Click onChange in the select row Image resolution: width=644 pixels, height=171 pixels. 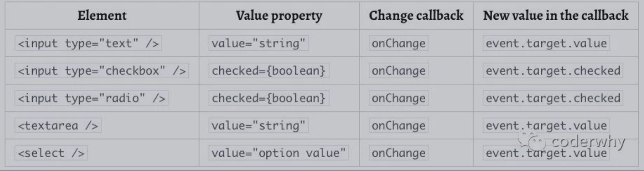point(399,153)
